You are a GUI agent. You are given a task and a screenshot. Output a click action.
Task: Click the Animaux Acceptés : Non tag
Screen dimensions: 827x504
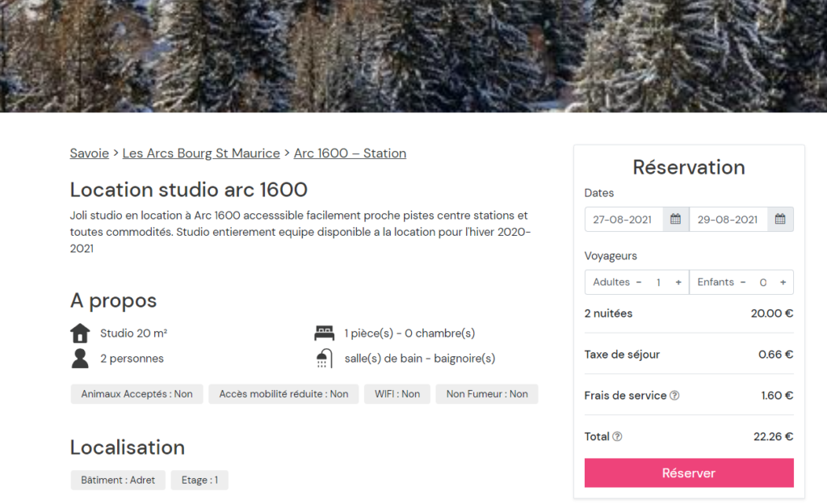(136, 394)
